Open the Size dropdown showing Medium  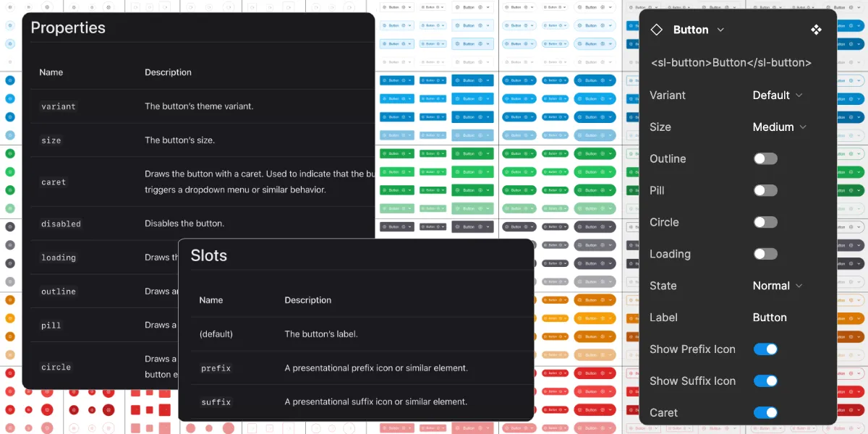779,127
